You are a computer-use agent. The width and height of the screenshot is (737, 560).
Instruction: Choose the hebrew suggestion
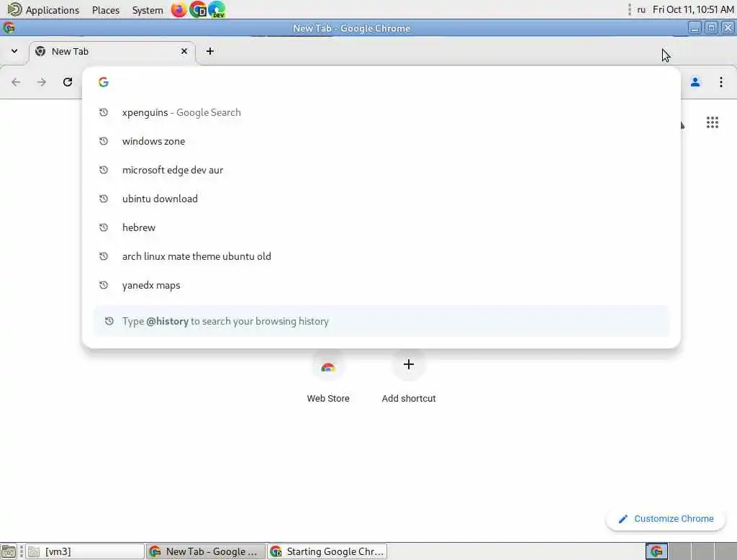pos(381,227)
